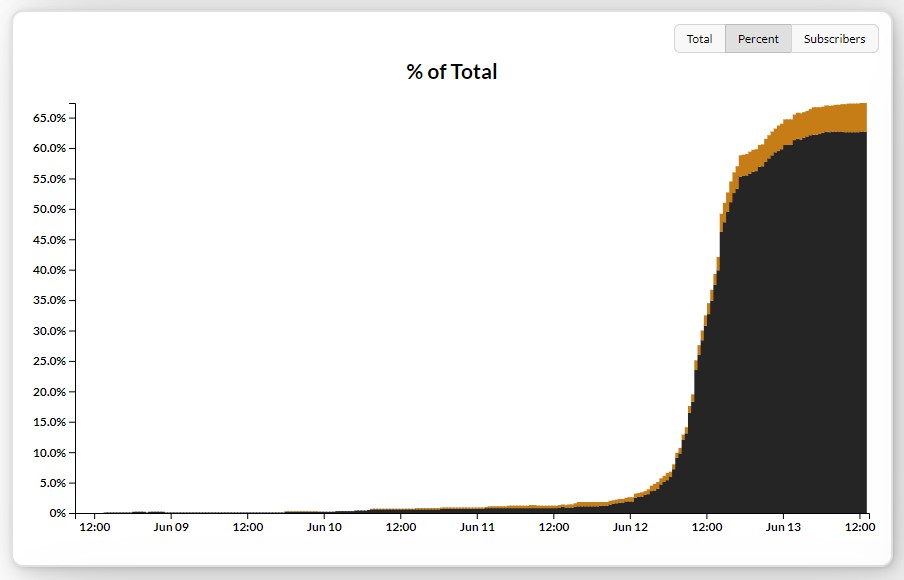Click the Jun 13 axis label
904x580 pixels.
click(783, 527)
